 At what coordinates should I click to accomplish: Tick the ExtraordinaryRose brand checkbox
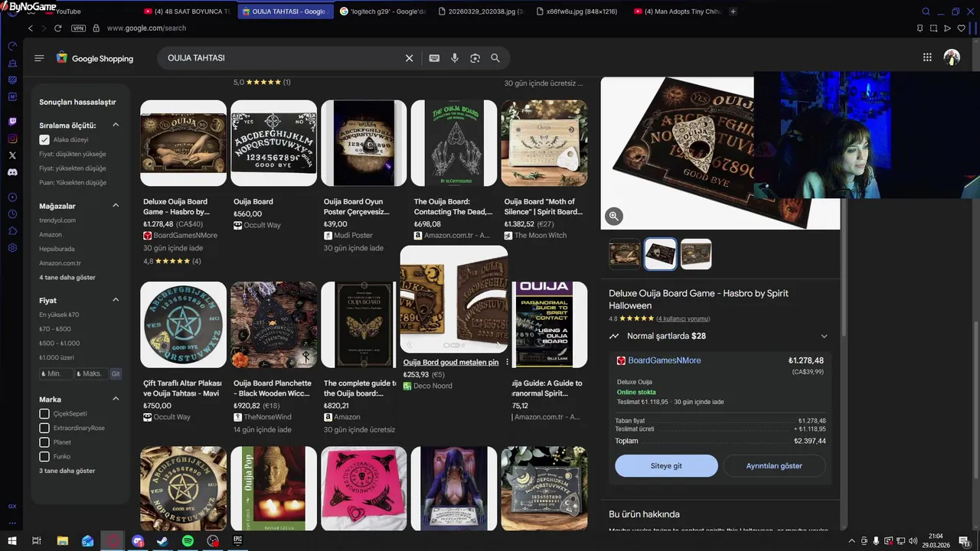tap(44, 428)
